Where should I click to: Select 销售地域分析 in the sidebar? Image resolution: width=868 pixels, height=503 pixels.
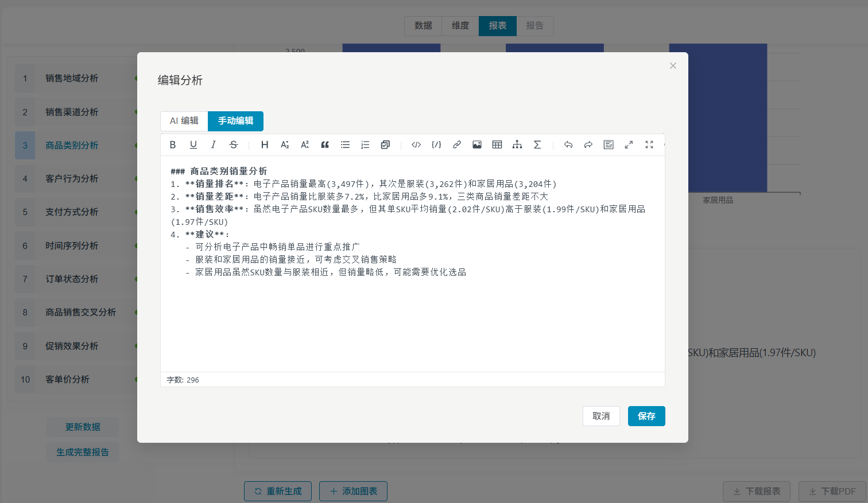point(76,78)
